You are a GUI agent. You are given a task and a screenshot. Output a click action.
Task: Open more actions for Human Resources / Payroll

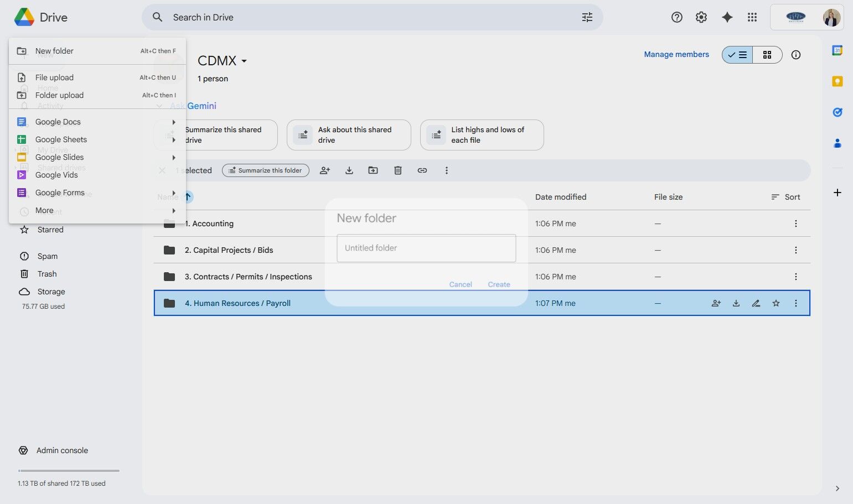796,303
